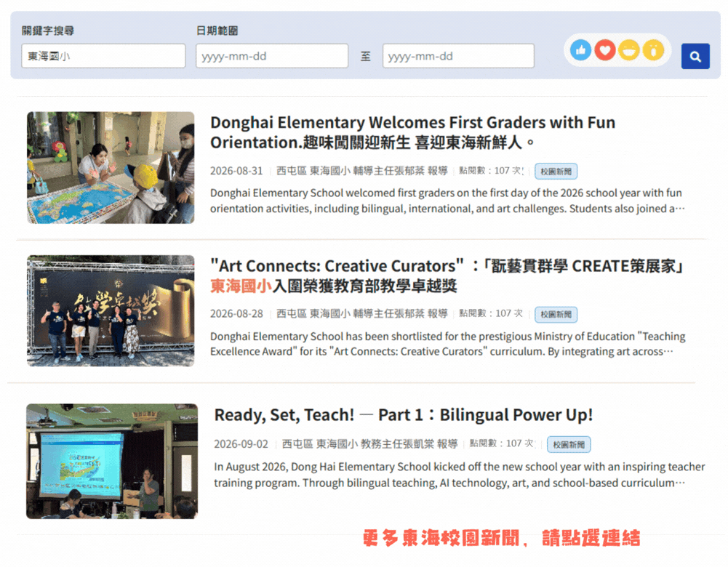Open the Teaching Excellence Award group photo thumbnail
The width and height of the screenshot is (728, 567).
click(x=111, y=311)
